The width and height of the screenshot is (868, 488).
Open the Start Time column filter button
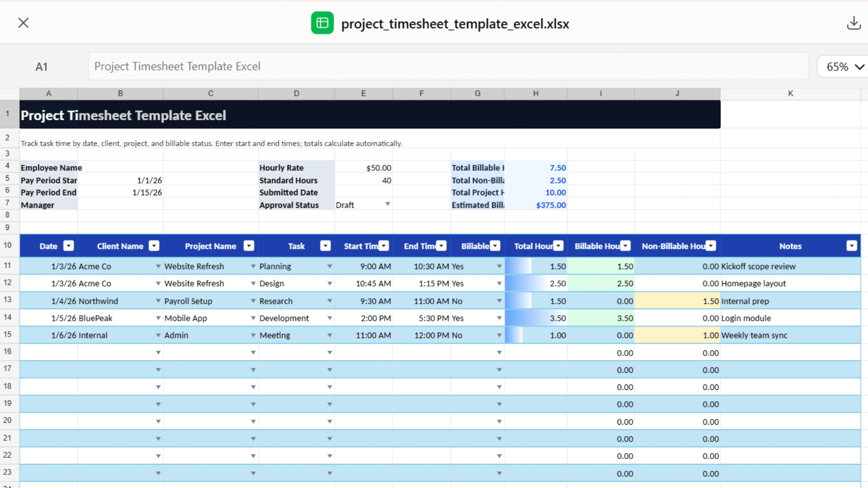tap(384, 246)
